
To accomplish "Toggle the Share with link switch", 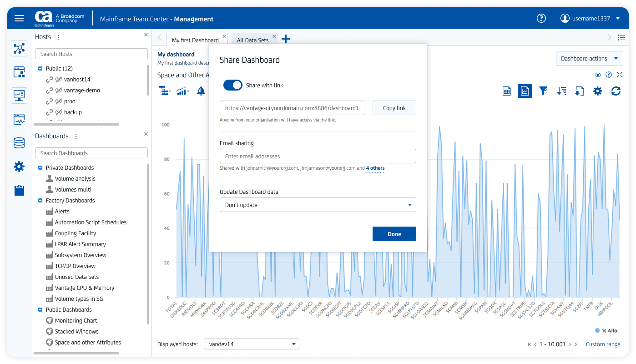I will click(x=233, y=85).
